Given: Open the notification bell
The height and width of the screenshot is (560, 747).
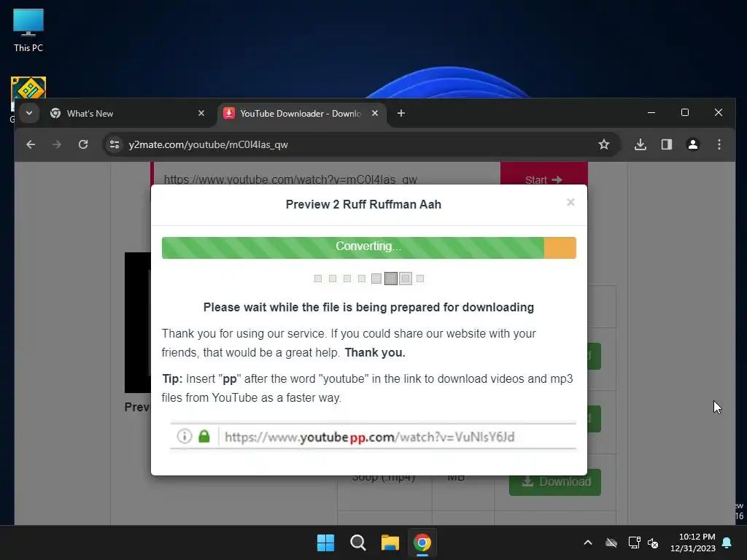Looking at the screenshot, I should click(727, 542).
